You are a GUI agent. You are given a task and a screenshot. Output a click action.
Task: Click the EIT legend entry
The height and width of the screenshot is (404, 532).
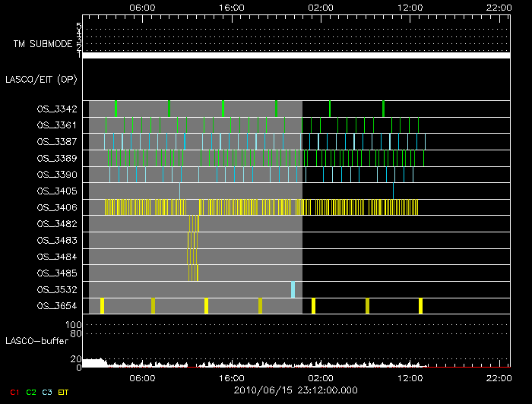64,392
